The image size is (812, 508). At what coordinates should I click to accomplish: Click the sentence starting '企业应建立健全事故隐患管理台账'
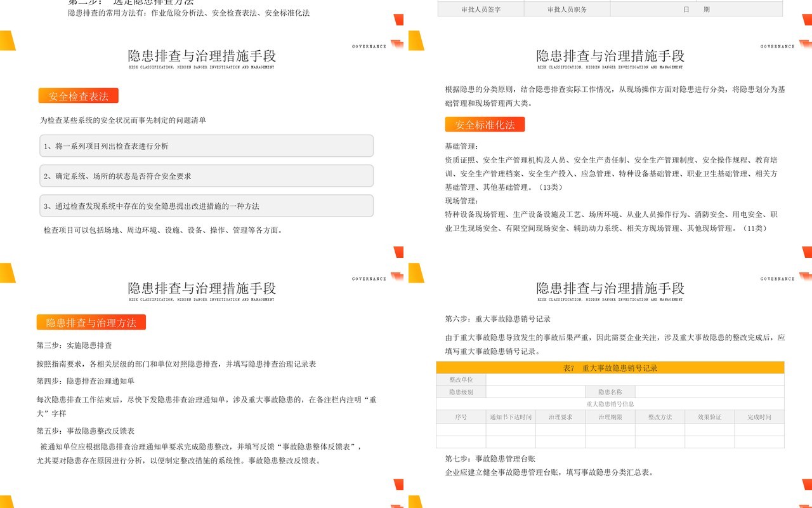pyautogui.click(x=549, y=472)
